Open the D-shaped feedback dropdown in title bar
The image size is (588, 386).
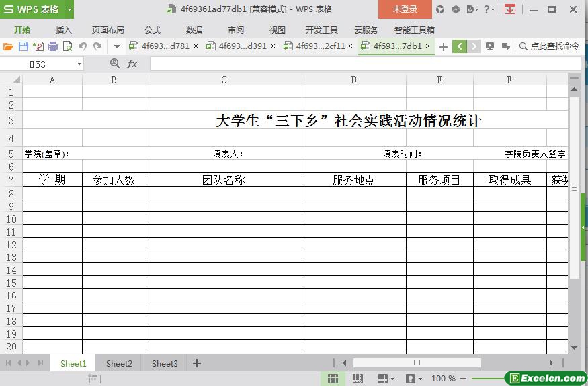point(472,10)
